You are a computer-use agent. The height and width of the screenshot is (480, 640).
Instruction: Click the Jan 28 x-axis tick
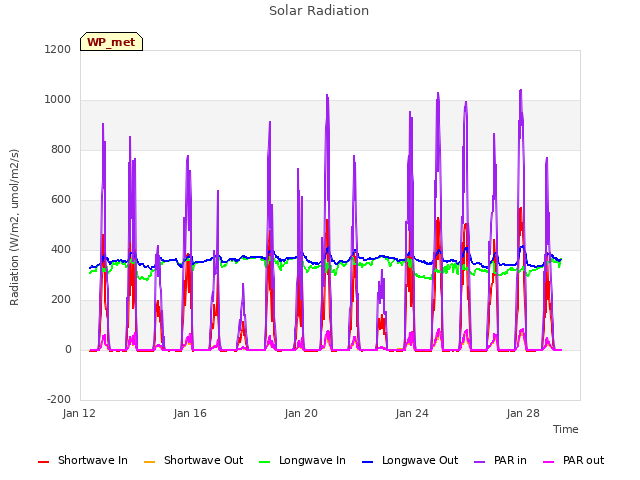coord(523,413)
